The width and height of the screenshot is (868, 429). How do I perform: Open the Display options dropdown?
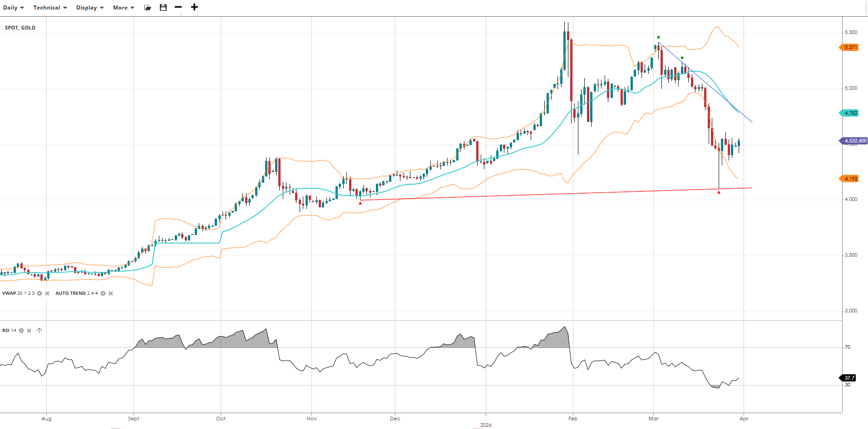pyautogui.click(x=90, y=8)
